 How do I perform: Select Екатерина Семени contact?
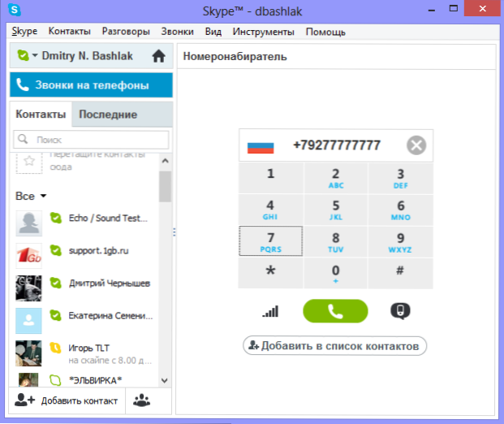[110, 316]
